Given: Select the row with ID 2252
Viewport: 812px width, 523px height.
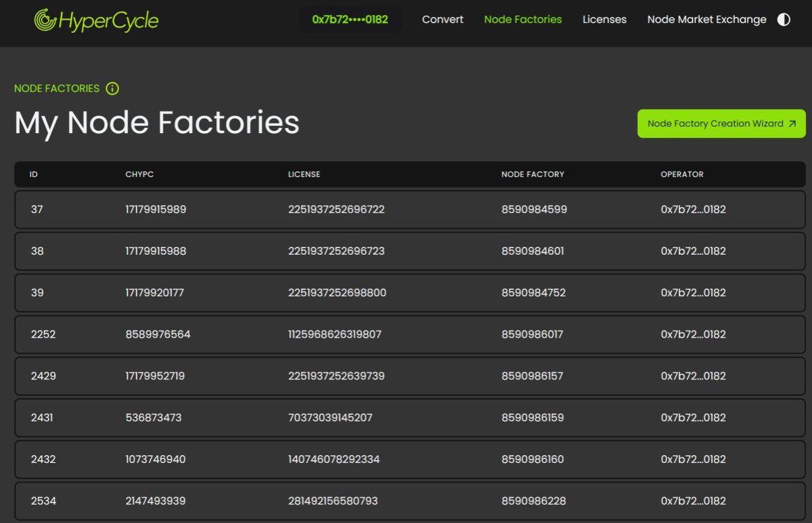Looking at the screenshot, I should (410, 334).
